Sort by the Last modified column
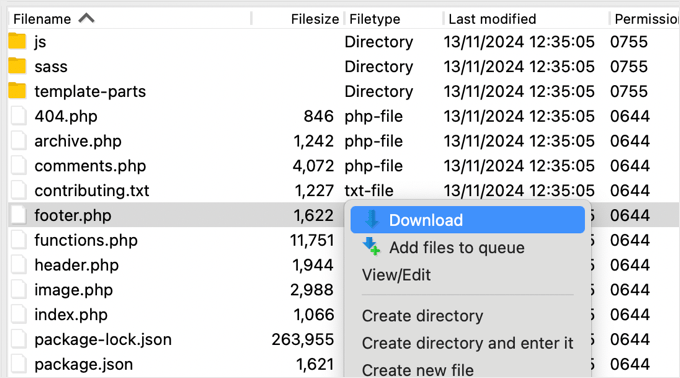The width and height of the screenshot is (680, 378). pyautogui.click(x=492, y=19)
